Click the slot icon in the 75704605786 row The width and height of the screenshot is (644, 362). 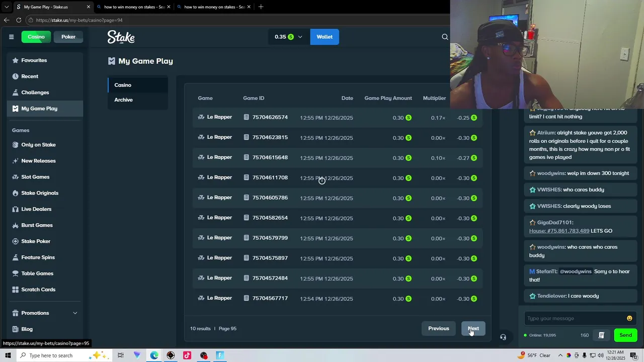tap(201, 198)
